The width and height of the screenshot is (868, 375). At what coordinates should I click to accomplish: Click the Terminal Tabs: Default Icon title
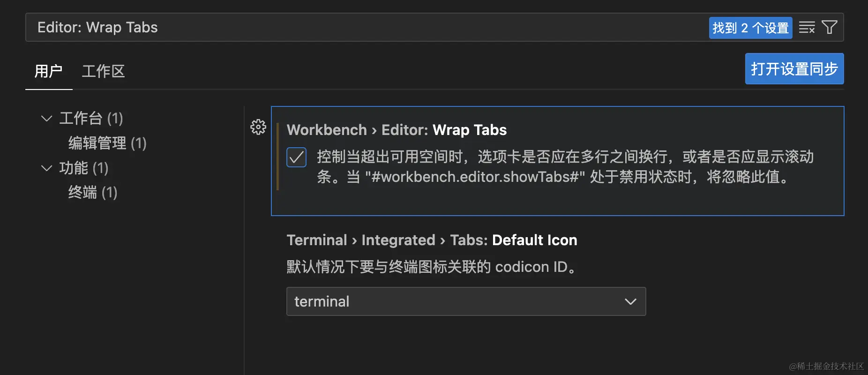(x=431, y=240)
